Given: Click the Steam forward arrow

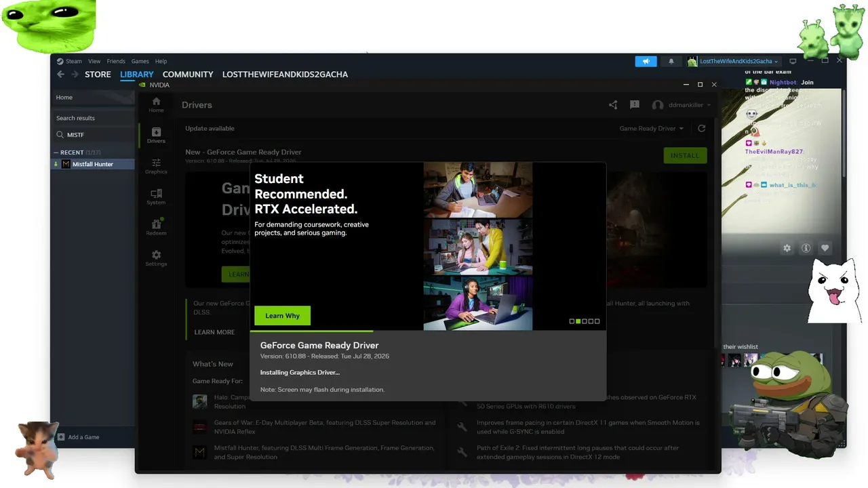Looking at the screenshot, I should (x=75, y=75).
